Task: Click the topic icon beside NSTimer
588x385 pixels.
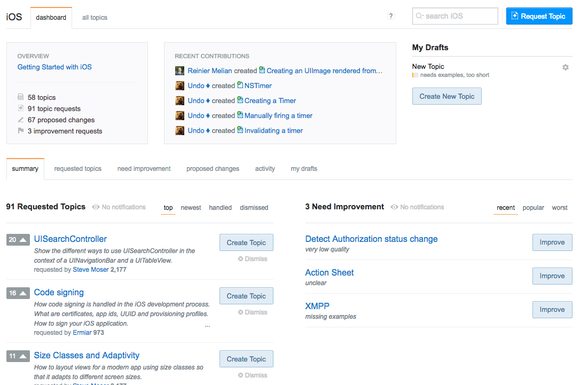Action: coord(240,85)
